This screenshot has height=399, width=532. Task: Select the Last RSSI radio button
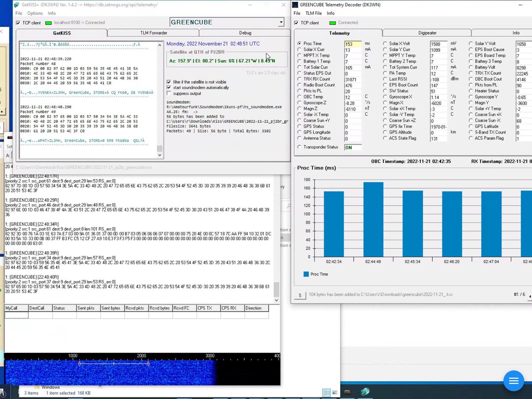pos(385,79)
